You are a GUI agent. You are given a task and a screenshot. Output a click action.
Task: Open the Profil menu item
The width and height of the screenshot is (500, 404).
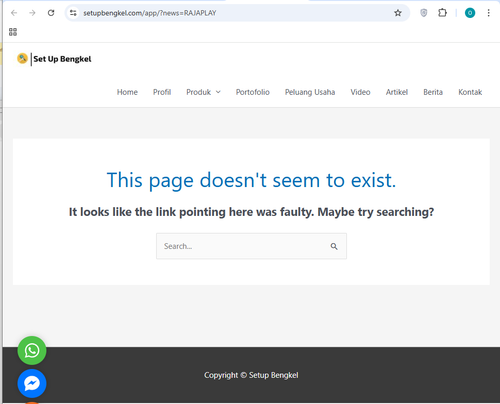pyautogui.click(x=162, y=92)
